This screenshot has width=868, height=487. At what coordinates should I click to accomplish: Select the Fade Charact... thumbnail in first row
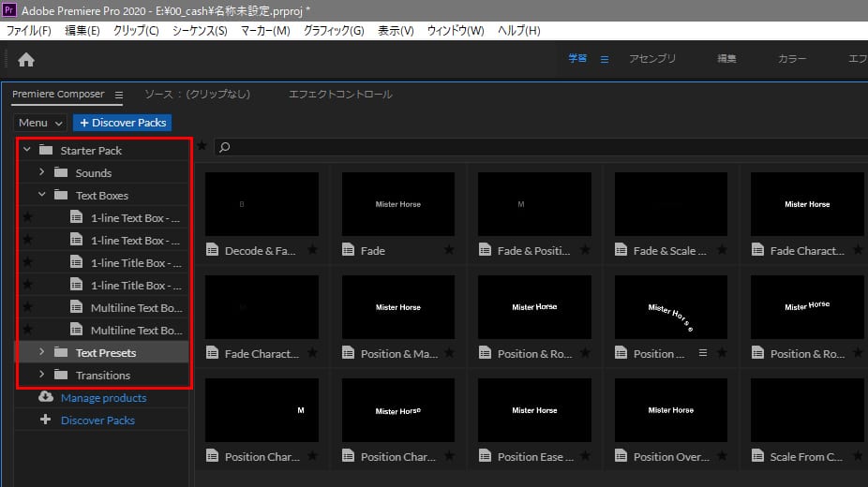pyautogui.click(x=807, y=204)
